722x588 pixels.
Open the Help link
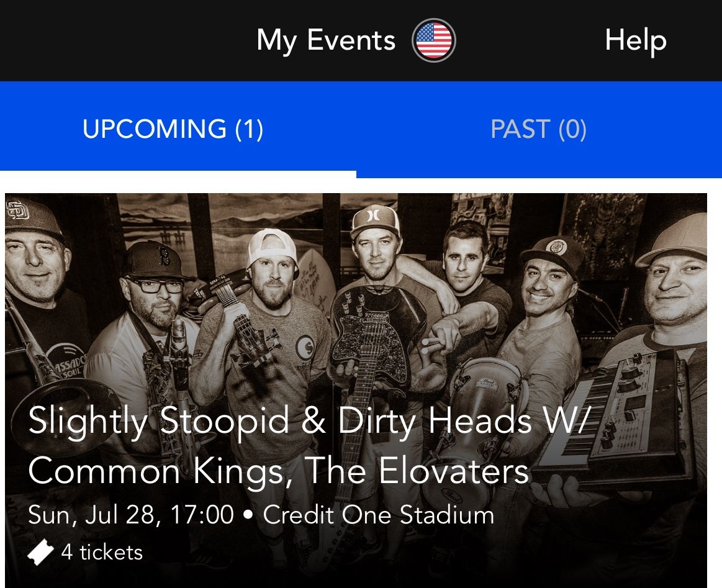pos(635,41)
